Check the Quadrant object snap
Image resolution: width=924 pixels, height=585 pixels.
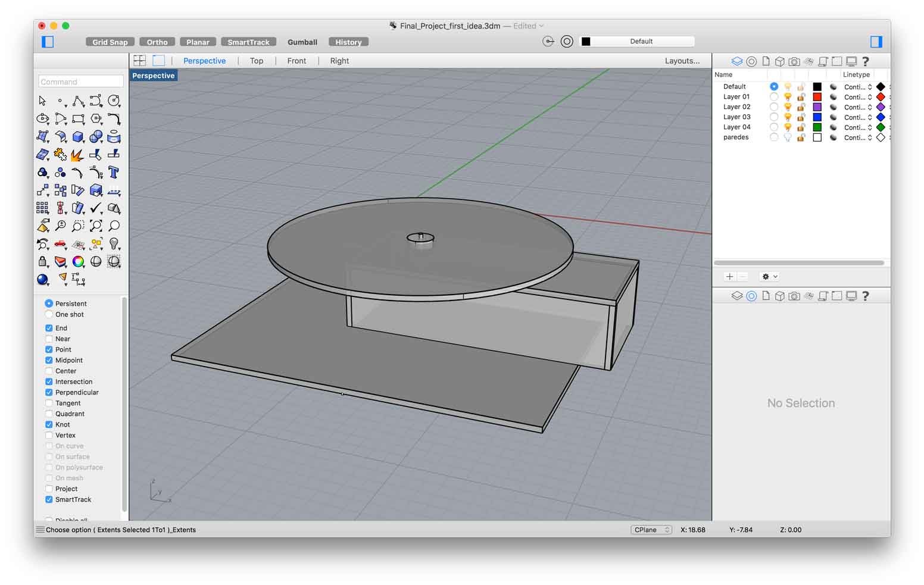coord(49,414)
